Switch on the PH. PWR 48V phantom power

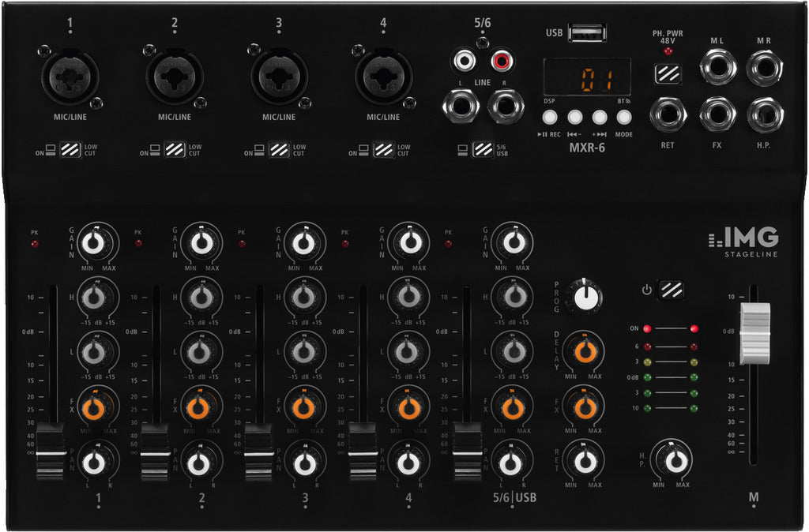pyautogui.click(x=668, y=73)
